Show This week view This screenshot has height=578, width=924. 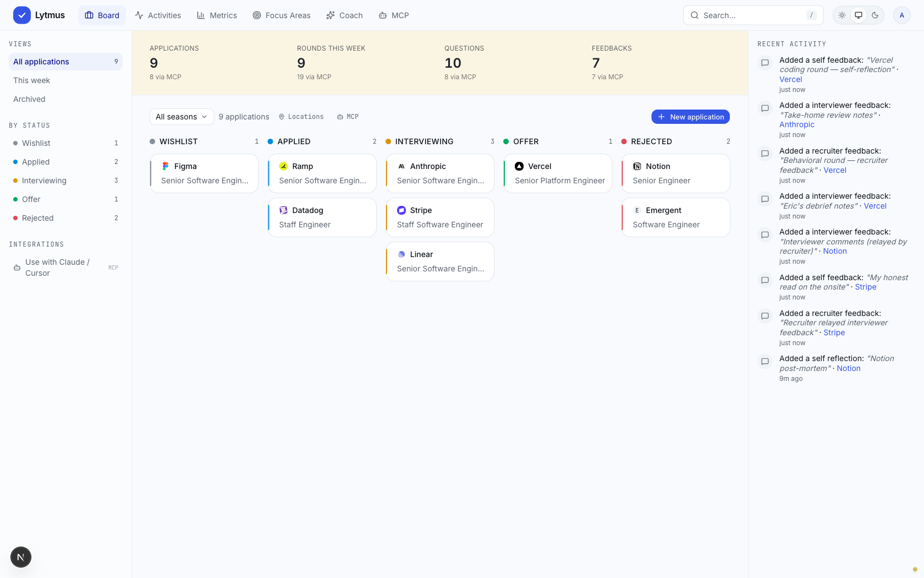[x=65, y=80]
